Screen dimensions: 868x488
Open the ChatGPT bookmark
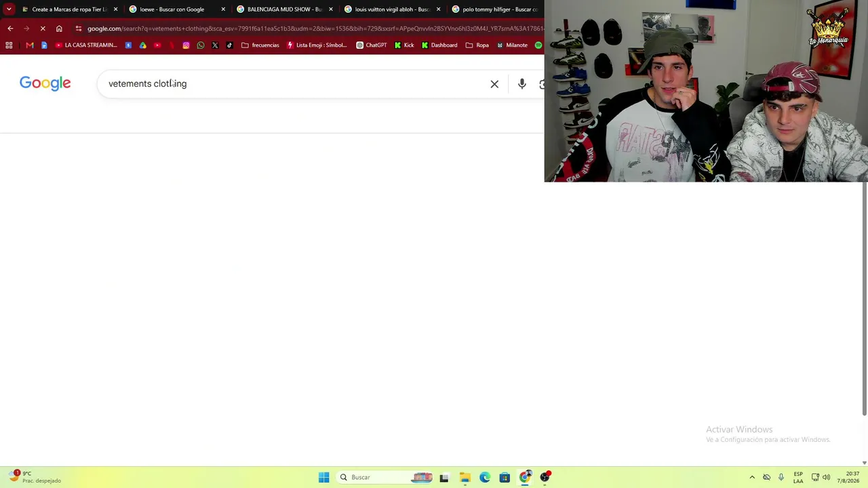click(372, 45)
